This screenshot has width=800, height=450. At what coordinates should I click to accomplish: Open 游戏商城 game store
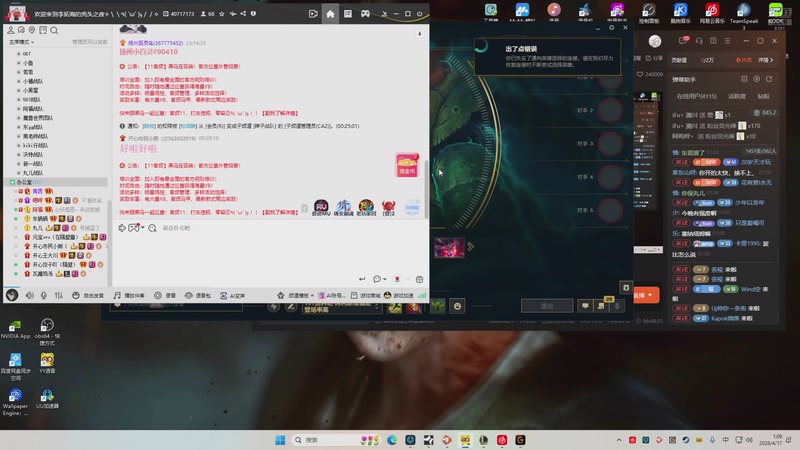coord(365,295)
